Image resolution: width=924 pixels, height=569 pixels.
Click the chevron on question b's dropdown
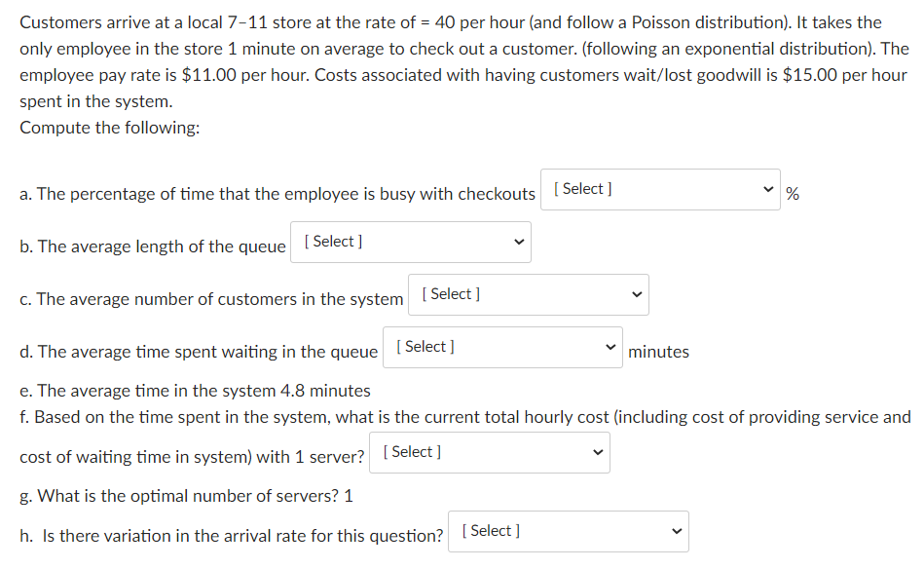[x=519, y=242]
